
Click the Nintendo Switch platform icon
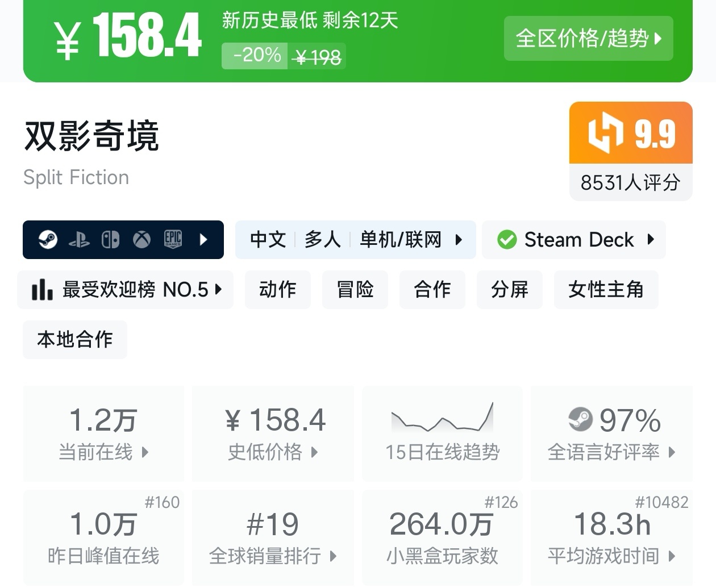(x=110, y=240)
